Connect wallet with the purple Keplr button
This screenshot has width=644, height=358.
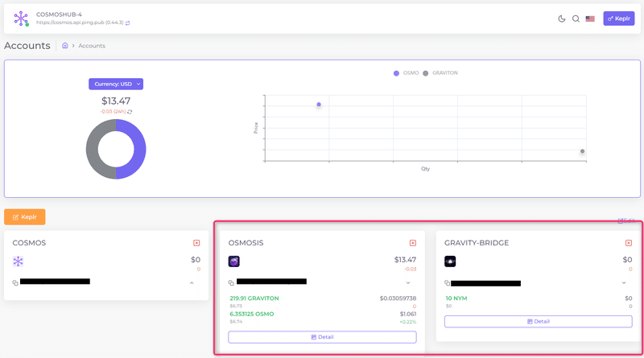click(618, 19)
